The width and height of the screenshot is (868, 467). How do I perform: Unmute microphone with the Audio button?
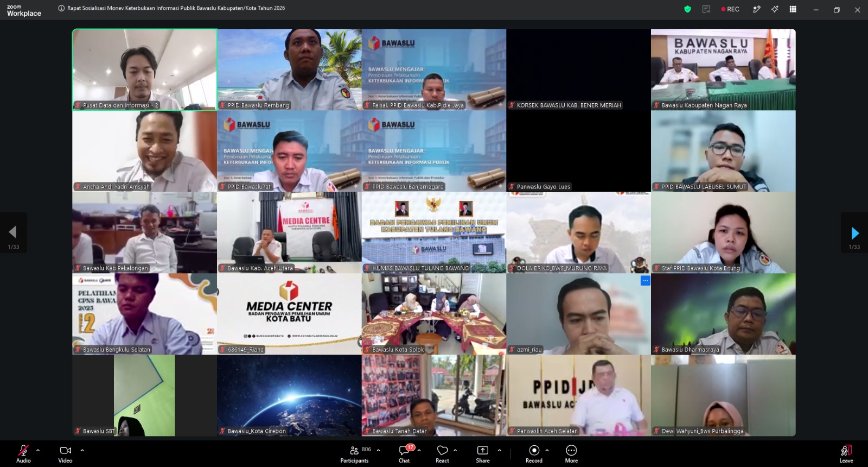click(x=23, y=453)
